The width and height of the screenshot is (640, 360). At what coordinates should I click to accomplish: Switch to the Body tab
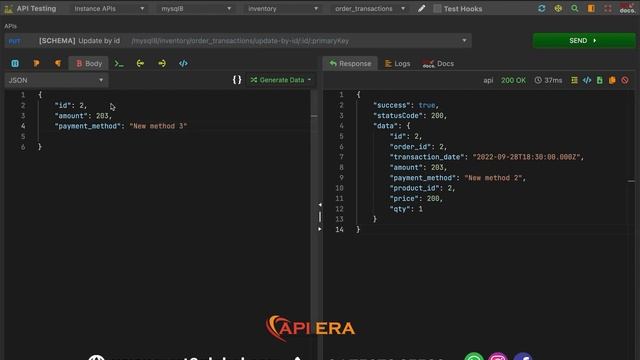pyautogui.click(x=89, y=64)
